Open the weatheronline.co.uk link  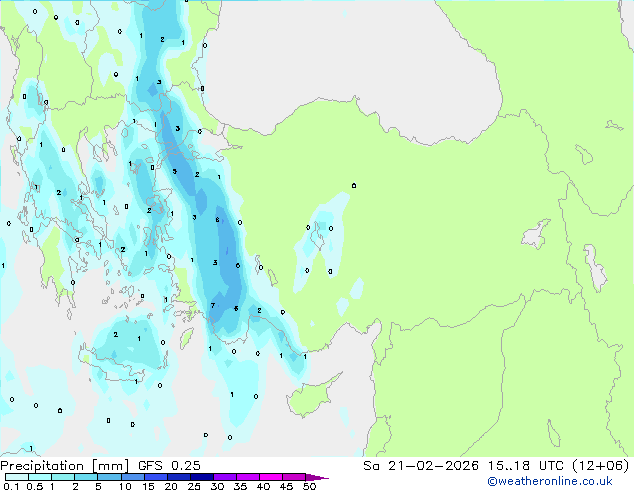tap(550, 481)
